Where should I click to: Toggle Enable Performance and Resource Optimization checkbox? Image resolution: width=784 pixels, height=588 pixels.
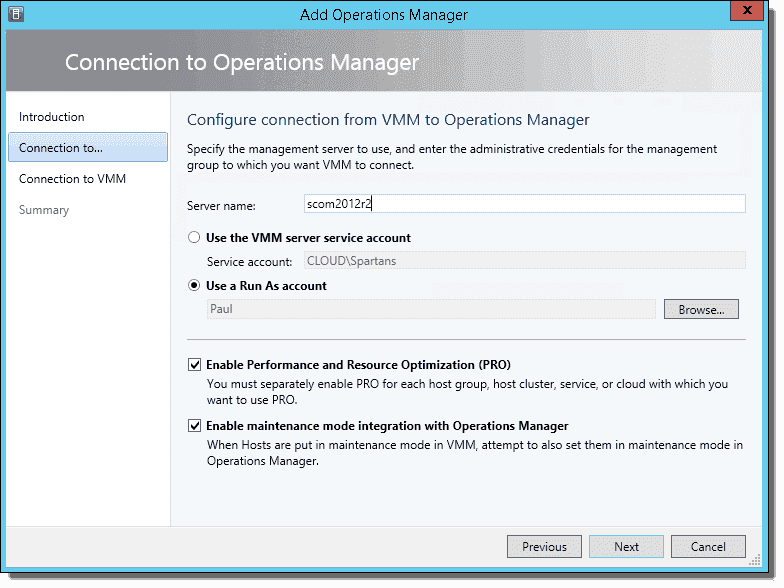click(194, 364)
